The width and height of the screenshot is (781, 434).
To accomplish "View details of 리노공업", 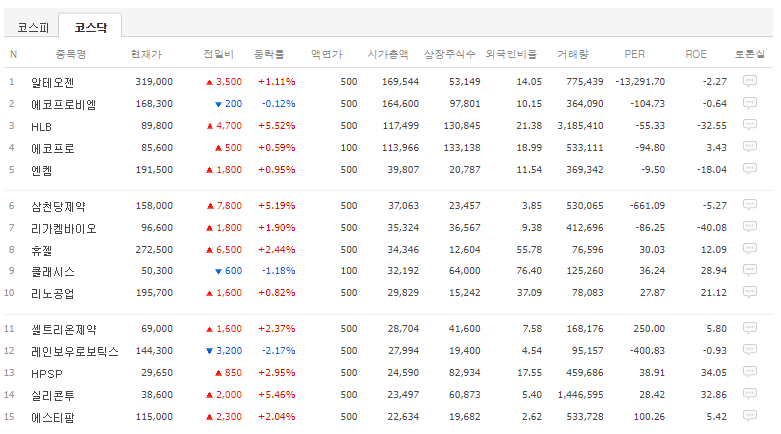I will 52,293.
